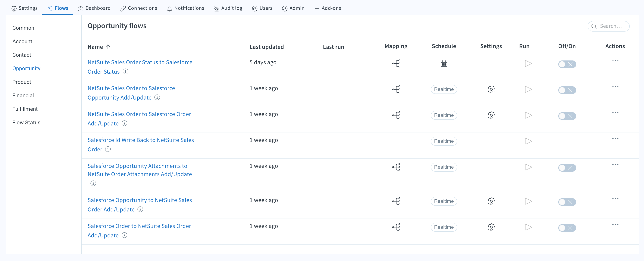644x261 pixels.
Task: Toggle on Opportunity to NetSuite Sales Order flow
Action: point(567,202)
